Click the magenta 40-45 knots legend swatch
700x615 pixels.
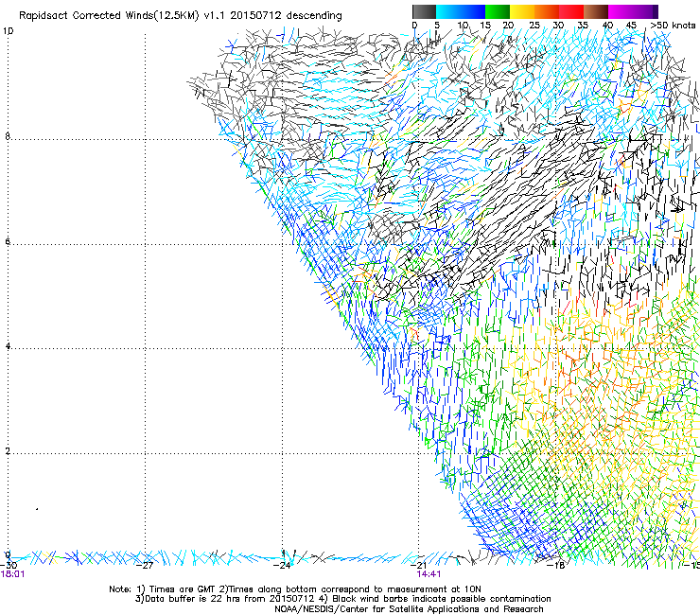[621, 11]
